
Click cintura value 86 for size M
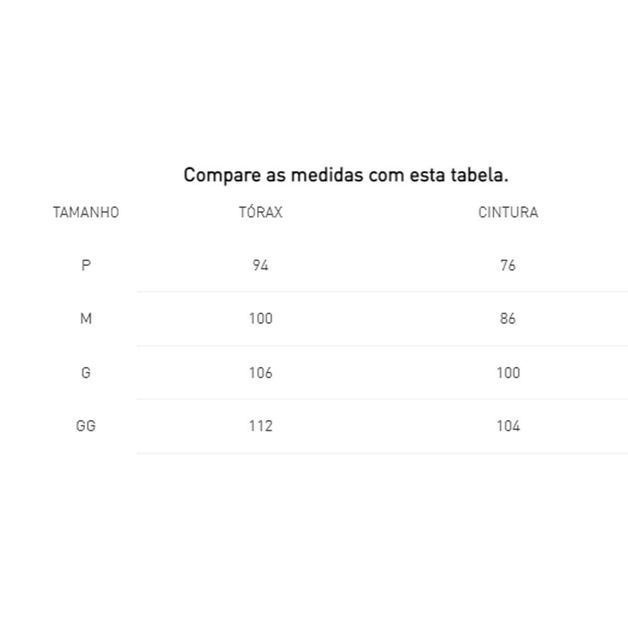tap(508, 319)
